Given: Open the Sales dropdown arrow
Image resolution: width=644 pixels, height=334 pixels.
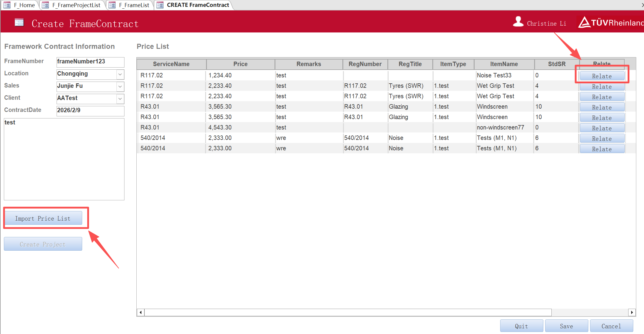Looking at the screenshot, I should pos(120,86).
